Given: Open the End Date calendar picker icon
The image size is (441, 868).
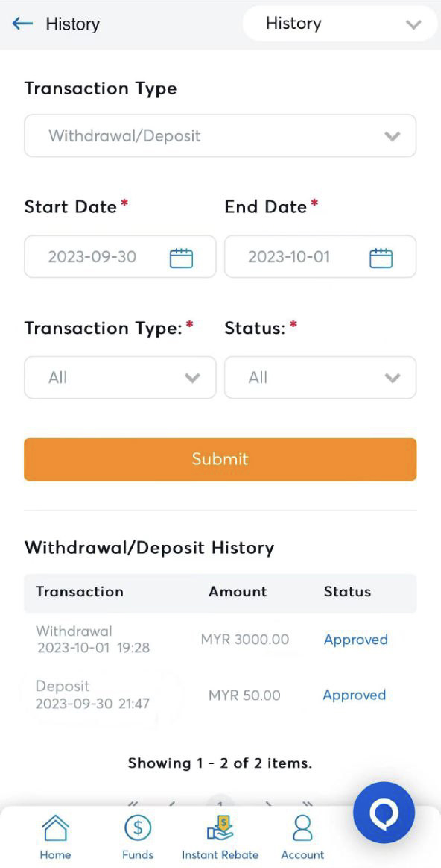Looking at the screenshot, I should [381, 258].
